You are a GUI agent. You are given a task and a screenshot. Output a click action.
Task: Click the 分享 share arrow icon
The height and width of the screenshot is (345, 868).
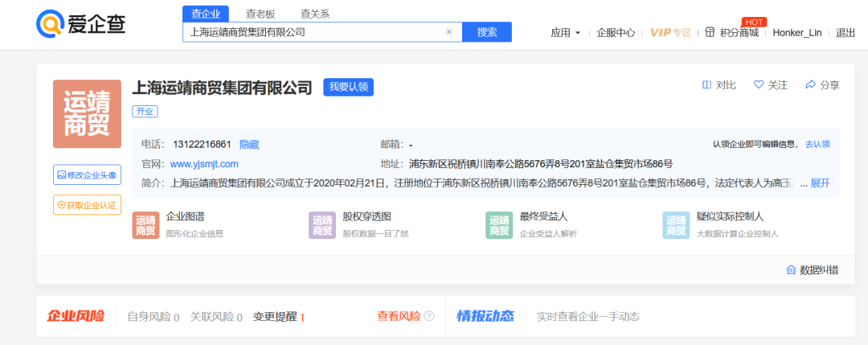810,84
